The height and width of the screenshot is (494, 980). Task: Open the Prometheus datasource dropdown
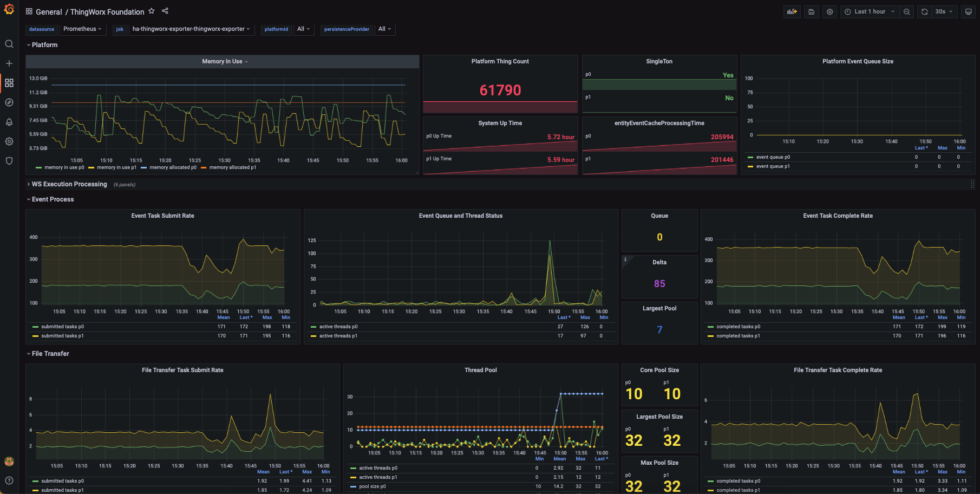(82, 29)
